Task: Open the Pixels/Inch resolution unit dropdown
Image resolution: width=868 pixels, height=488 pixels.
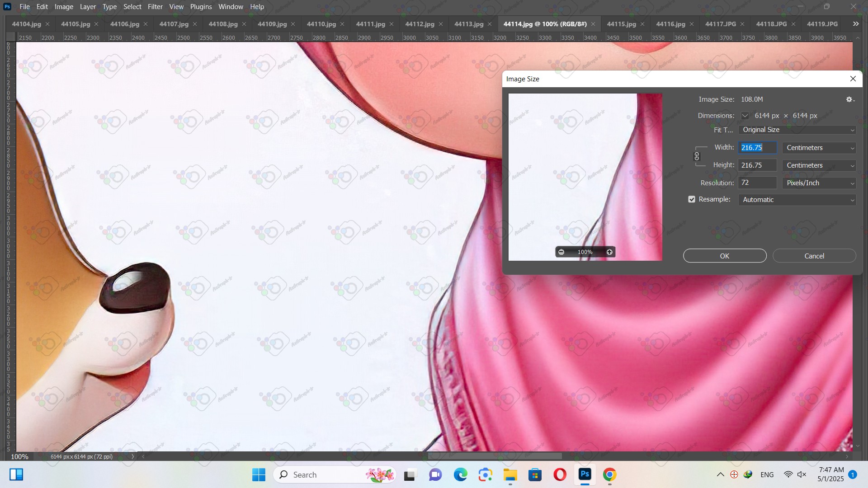Action: click(819, 183)
